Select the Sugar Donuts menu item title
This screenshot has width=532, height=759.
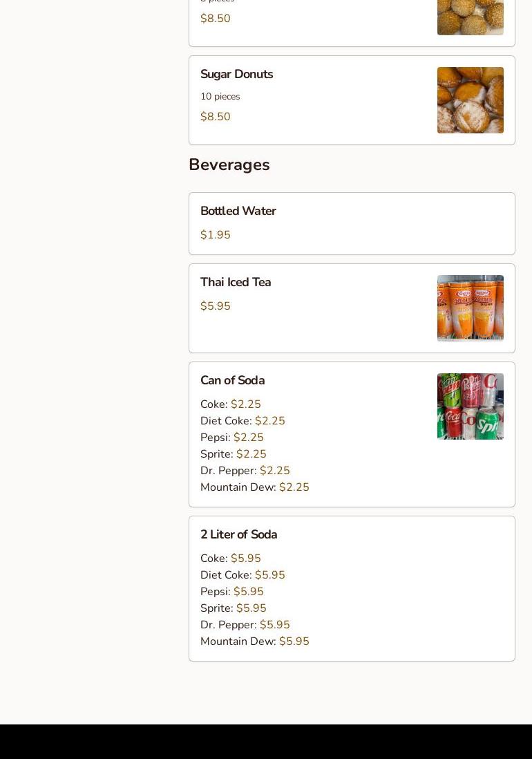pyautogui.click(x=236, y=74)
